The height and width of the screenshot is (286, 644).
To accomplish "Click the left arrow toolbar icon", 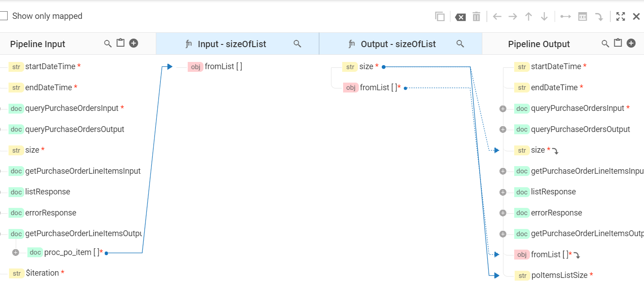I will 497,17.
